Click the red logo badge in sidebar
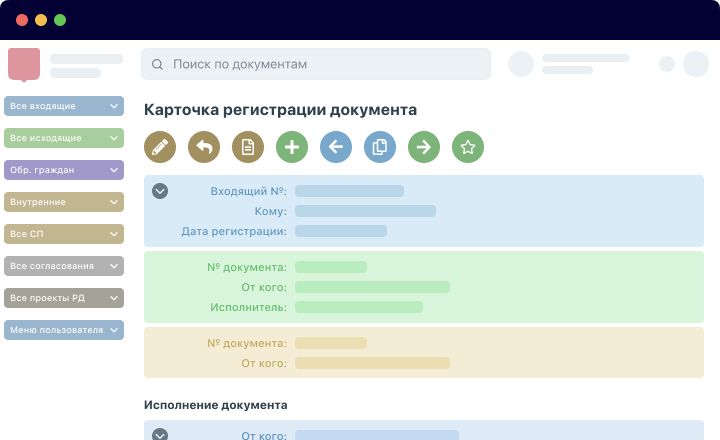The width and height of the screenshot is (720, 440). (24, 65)
